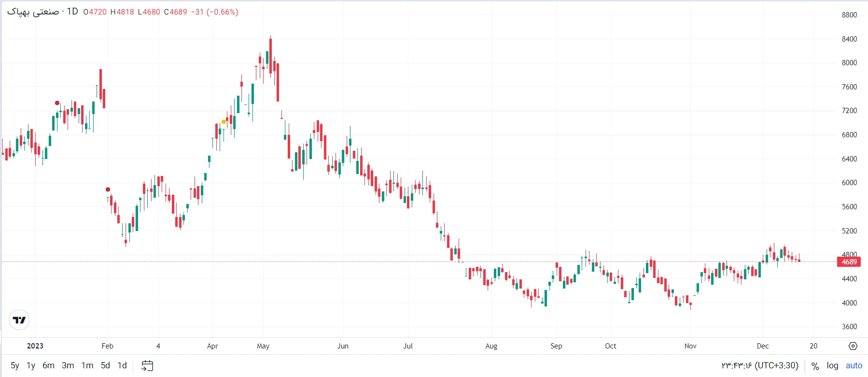
Task: Click the 20 date axis label
Action: click(813, 346)
